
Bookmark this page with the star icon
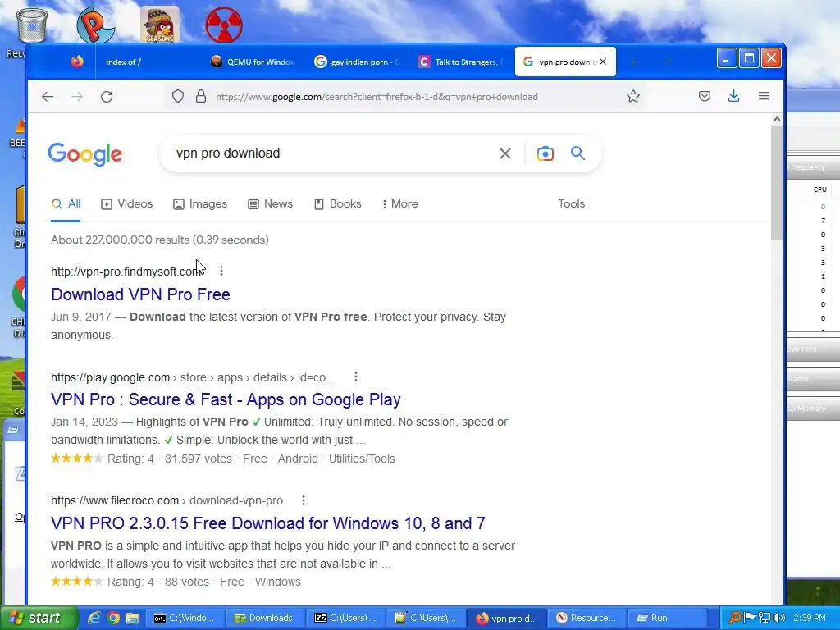click(633, 97)
